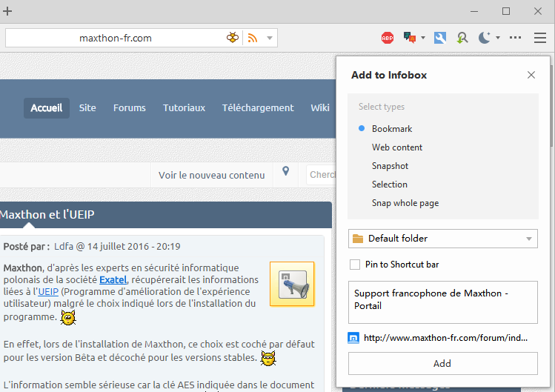Click the cool cat emoticon with sunglasses
The height and width of the screenshot is (392, 555).
click(x=268, y=359)
